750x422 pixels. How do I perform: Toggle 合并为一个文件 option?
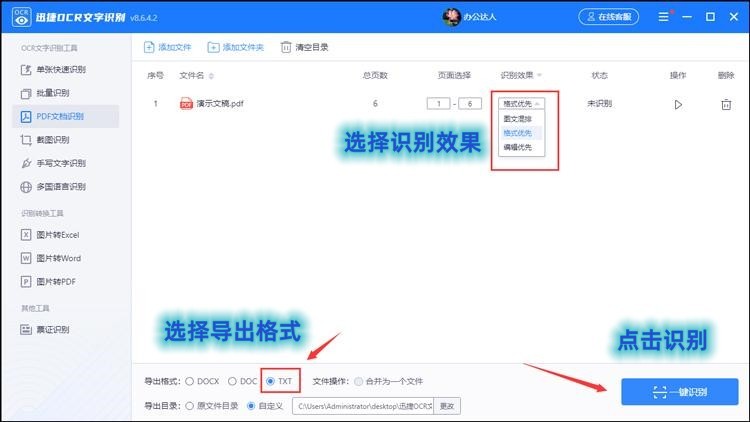(358, 381)
